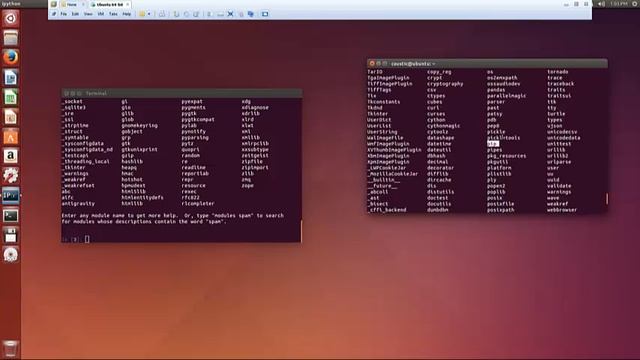Screen dimensions: 640x360
Task: Click the take snapshot toolbar icon
Action: click(x=176, y=14)
